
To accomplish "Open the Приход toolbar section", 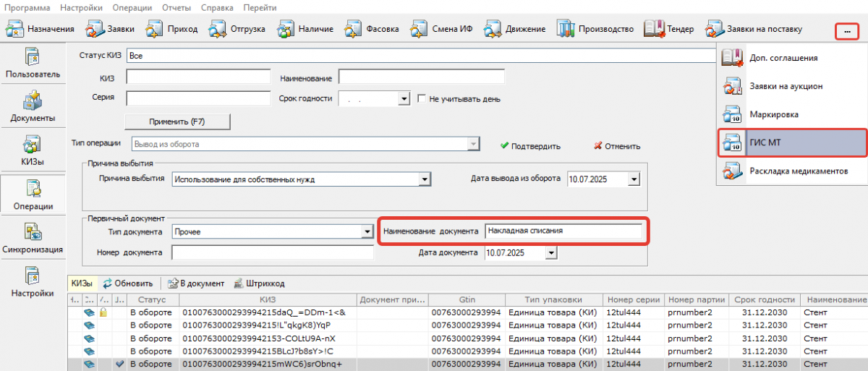I will (x=172, y=29).
